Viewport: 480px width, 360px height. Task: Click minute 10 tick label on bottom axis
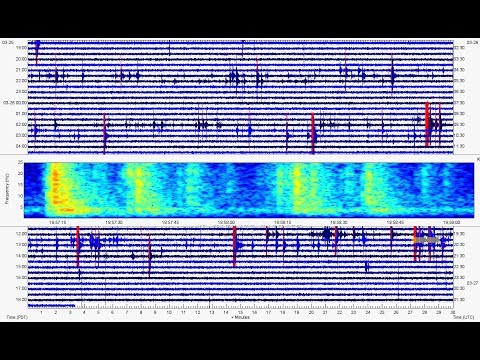pos(169,313)
